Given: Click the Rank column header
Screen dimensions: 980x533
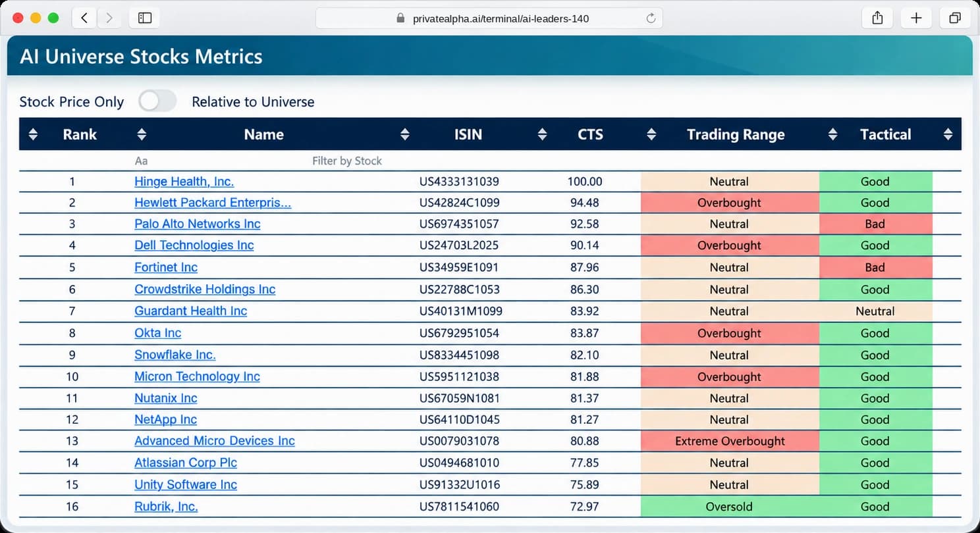Looking at the screenshot, I should pos(80,134).
